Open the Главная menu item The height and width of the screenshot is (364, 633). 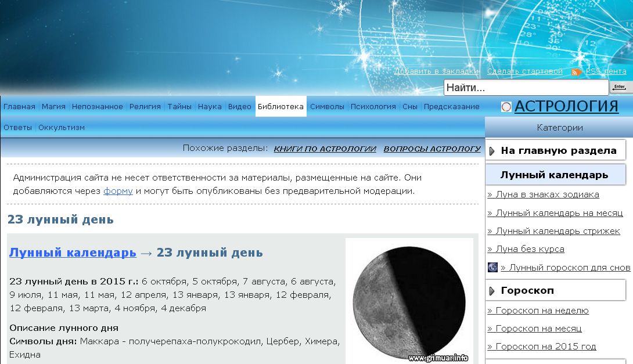pos(19,107)
